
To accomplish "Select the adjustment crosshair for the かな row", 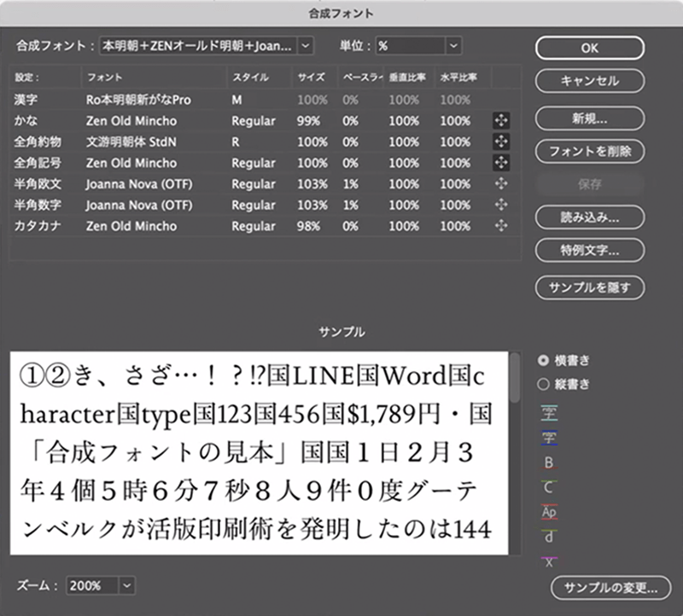I will [x=501, y=119].
